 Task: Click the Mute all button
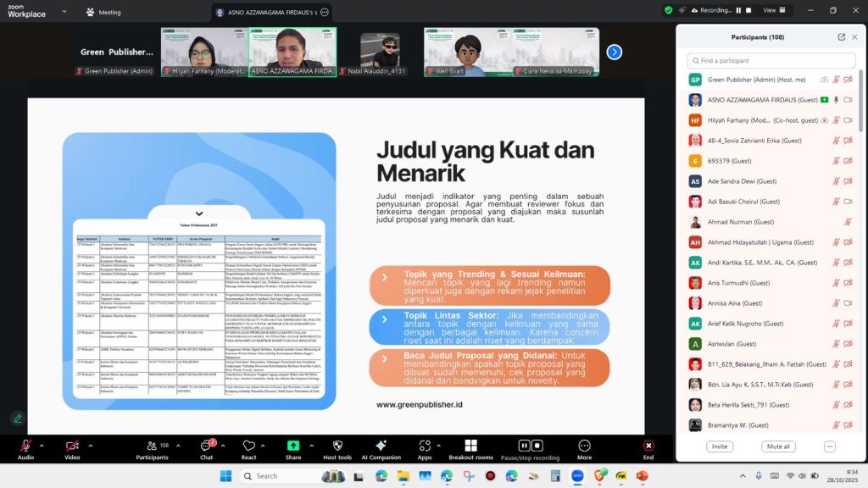tap(777, 446)
